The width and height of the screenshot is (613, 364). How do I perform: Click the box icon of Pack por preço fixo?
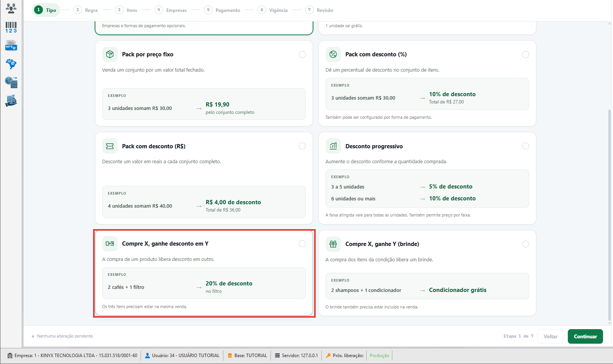pyautogui.click(x=110, y=54)
